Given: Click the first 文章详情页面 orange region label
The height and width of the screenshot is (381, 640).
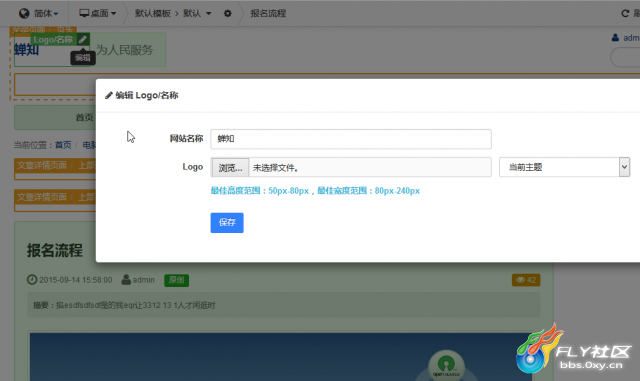Looking at the screenshot, I should coord(42,165).
